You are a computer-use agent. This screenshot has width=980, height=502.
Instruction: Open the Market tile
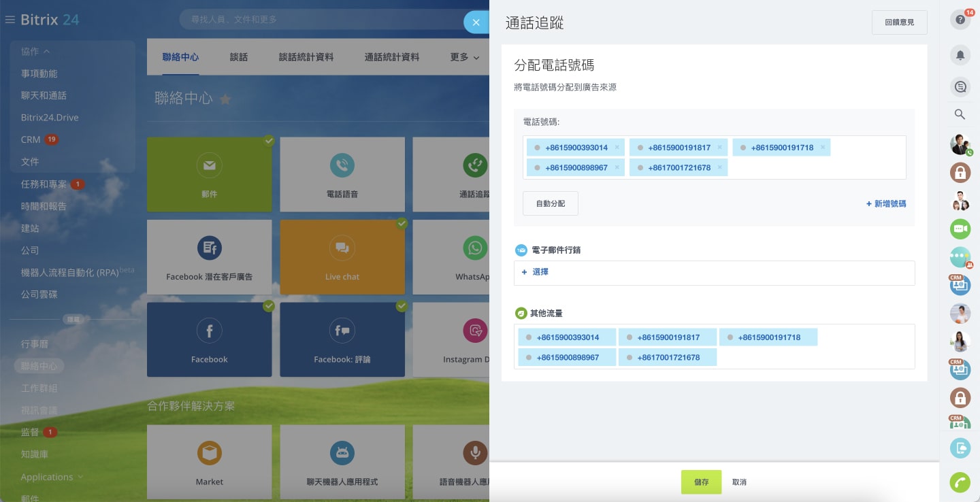[x=210, y=463]
